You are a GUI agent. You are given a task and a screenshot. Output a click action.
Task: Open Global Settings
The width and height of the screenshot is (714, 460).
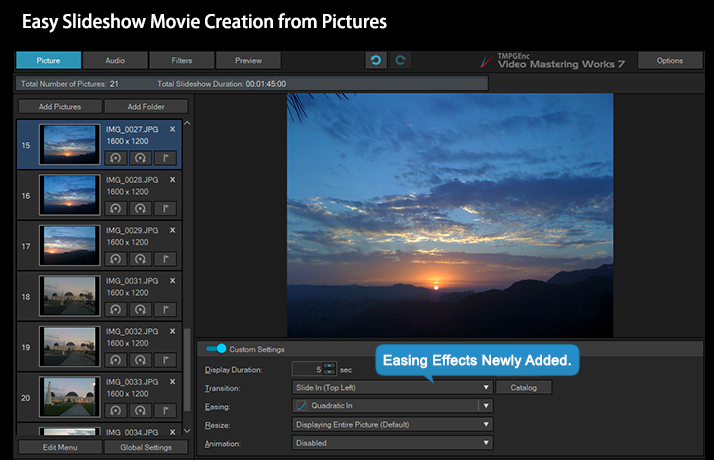click(146, 447)
